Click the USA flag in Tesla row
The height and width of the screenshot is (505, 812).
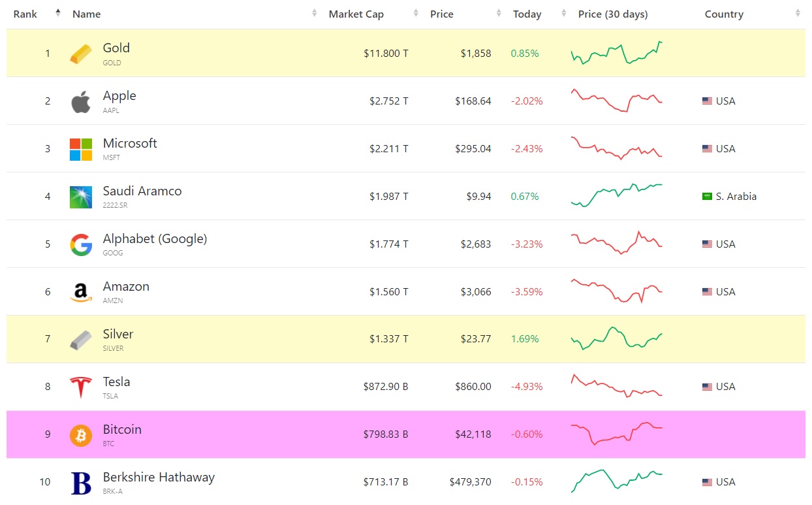(x=707, y=387)
